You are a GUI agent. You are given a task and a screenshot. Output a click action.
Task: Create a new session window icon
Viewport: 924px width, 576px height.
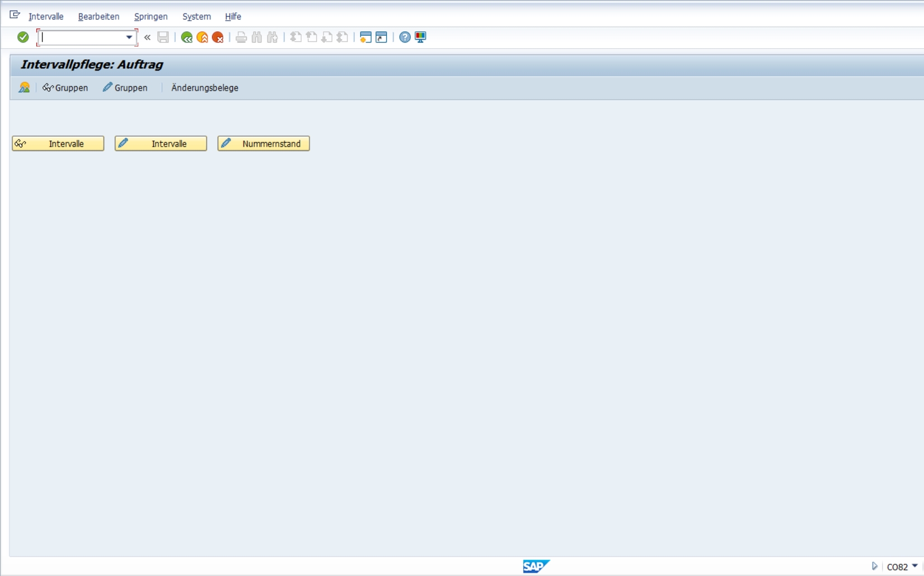(x=365, y=38)
